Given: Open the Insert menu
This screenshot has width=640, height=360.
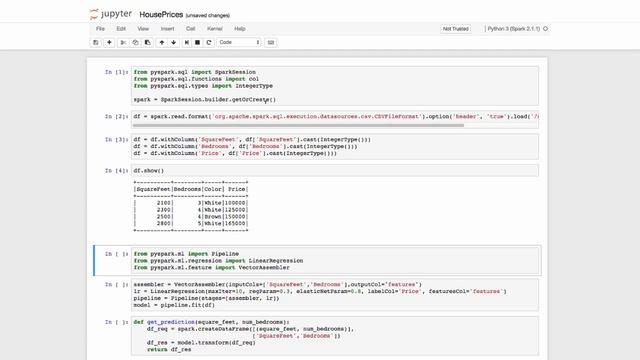Looking at the screenshot, I should [x=167, y=29].
